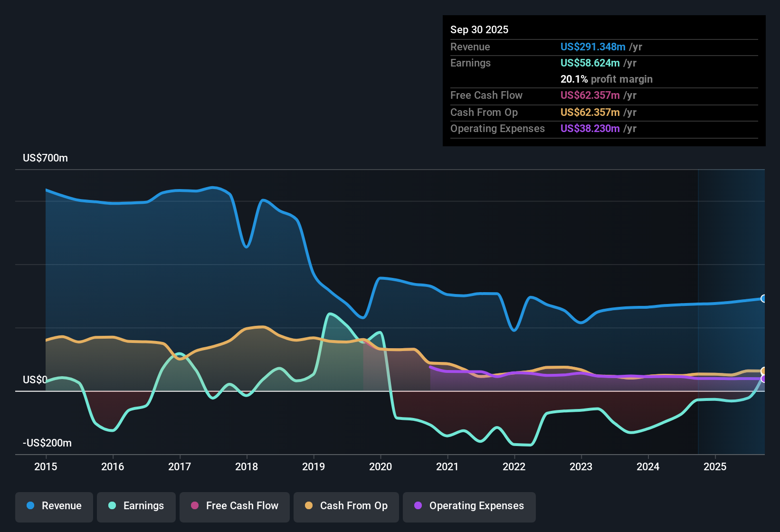
Task: Click the blue Revenue legend dot
Action: [x=30, y=506]
